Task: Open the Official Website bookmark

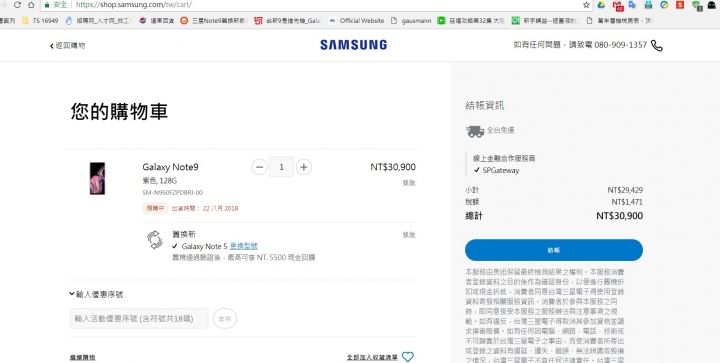Action: coord(356,21)
